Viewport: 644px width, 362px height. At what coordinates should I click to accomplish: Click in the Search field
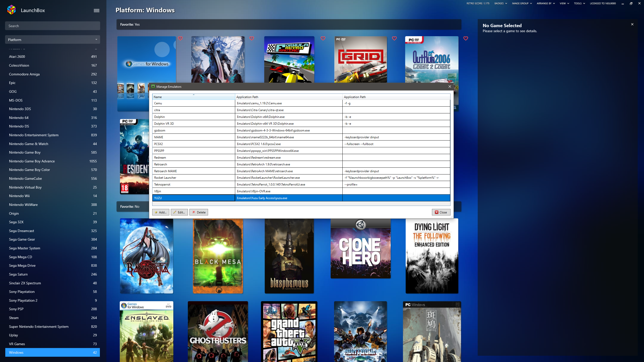[52, 26]
